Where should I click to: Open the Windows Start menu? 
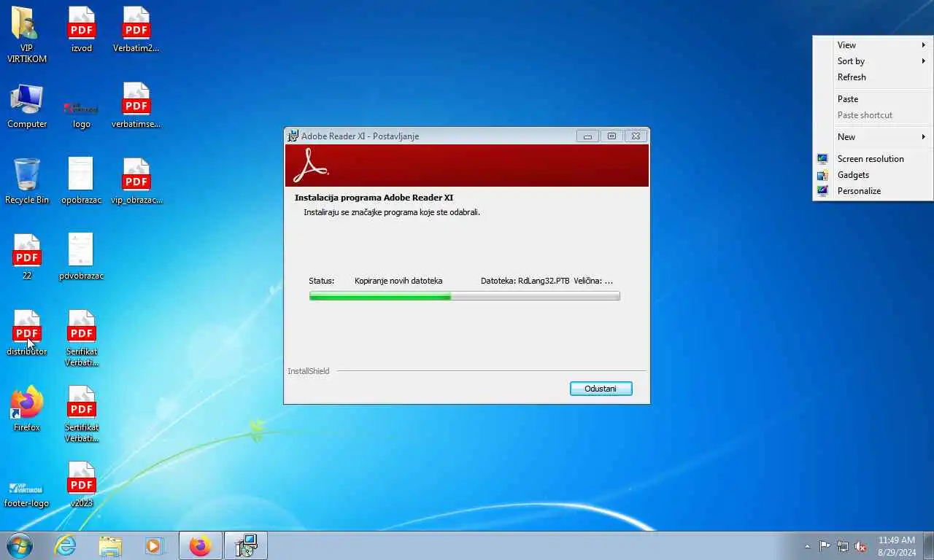20,545
